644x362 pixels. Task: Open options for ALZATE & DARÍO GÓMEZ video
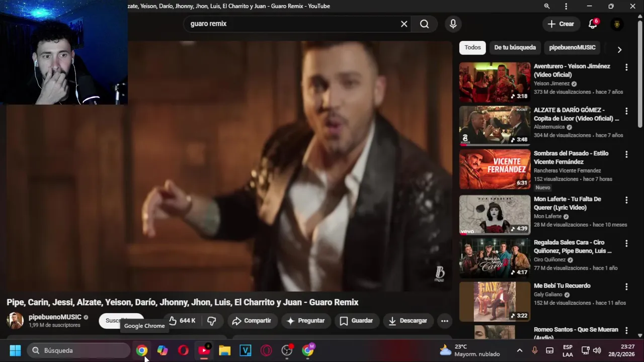click(x=626, y=111)
